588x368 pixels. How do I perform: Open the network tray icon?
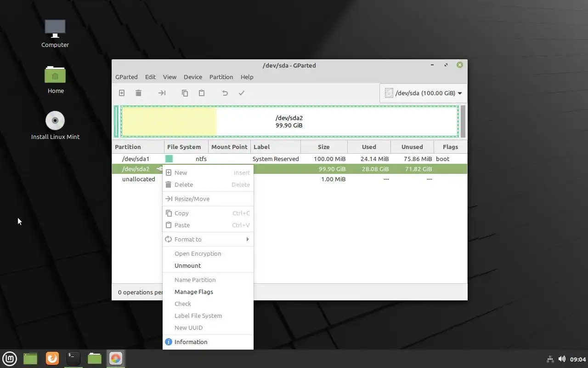(x=550, y=359)
